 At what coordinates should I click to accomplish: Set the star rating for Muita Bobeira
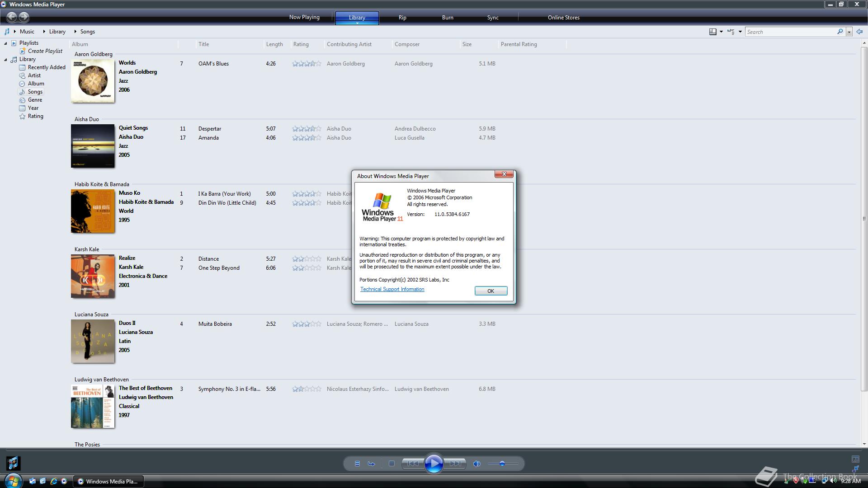[x=307, y=324]
